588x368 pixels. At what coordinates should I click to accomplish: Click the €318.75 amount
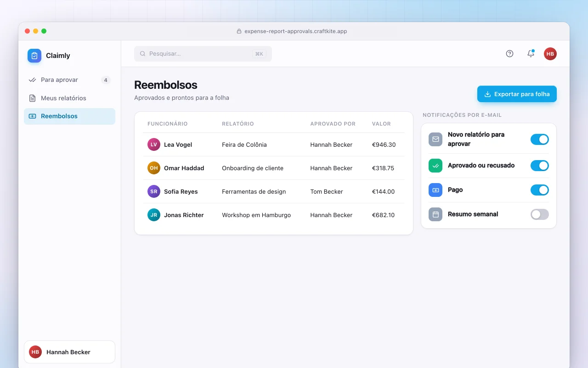(383, 168)
